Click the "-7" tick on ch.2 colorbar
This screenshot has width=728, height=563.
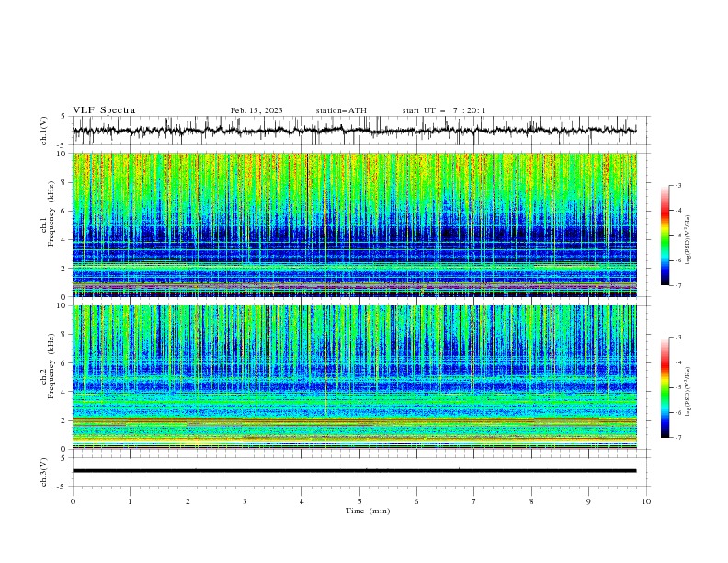(677, 438)
